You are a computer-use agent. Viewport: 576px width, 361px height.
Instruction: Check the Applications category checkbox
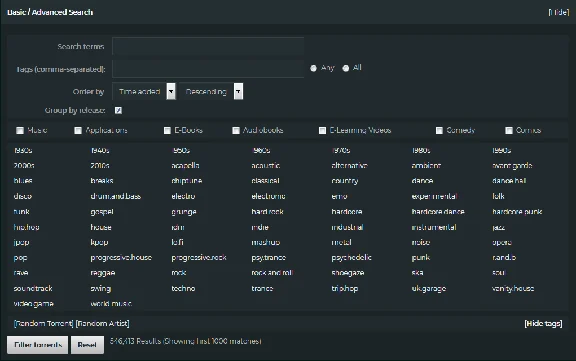[x=78, y=130]
